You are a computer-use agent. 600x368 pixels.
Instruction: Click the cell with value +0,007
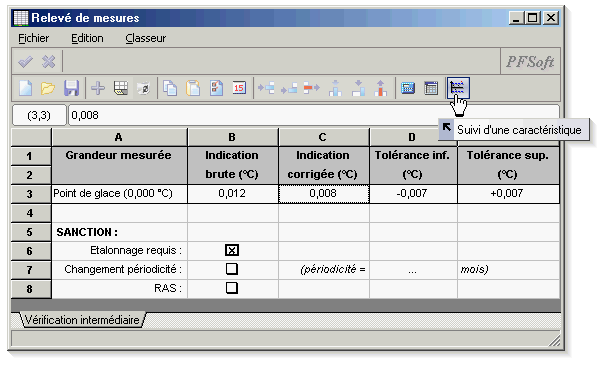508,194
